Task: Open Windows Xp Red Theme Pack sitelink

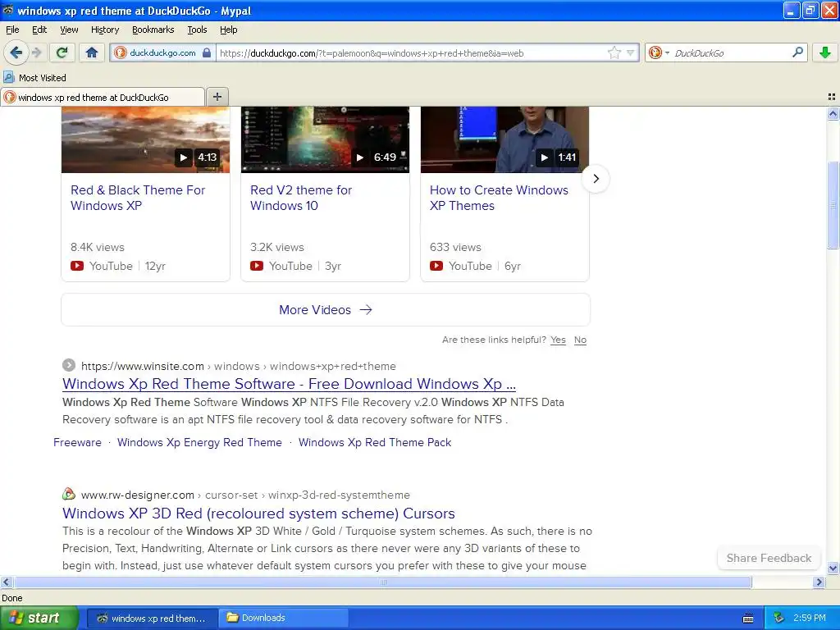Action: tap(374, 442)
